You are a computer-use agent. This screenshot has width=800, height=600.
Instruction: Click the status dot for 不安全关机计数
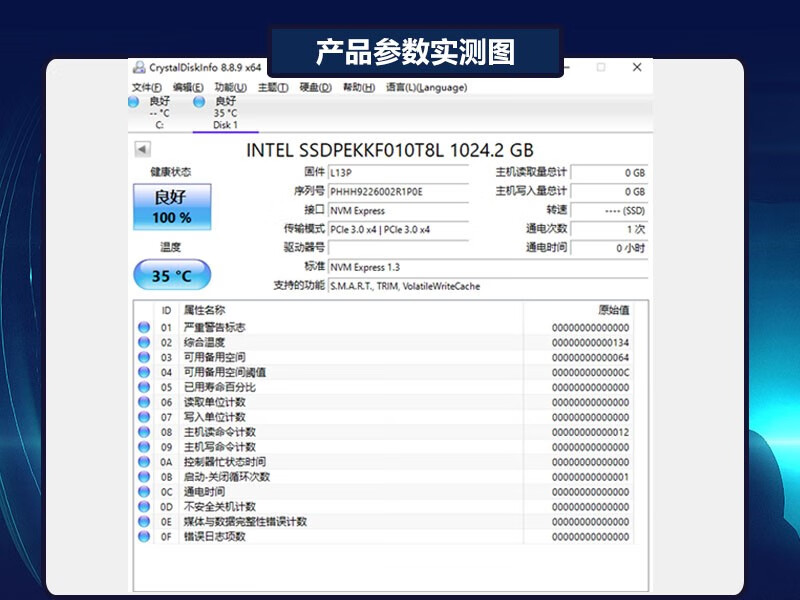click(144, 507)
